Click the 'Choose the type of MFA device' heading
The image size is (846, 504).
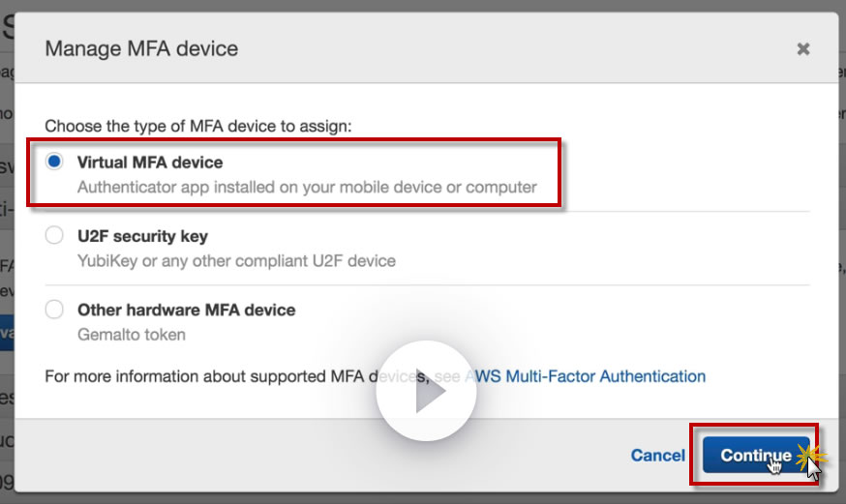(197, 126)
